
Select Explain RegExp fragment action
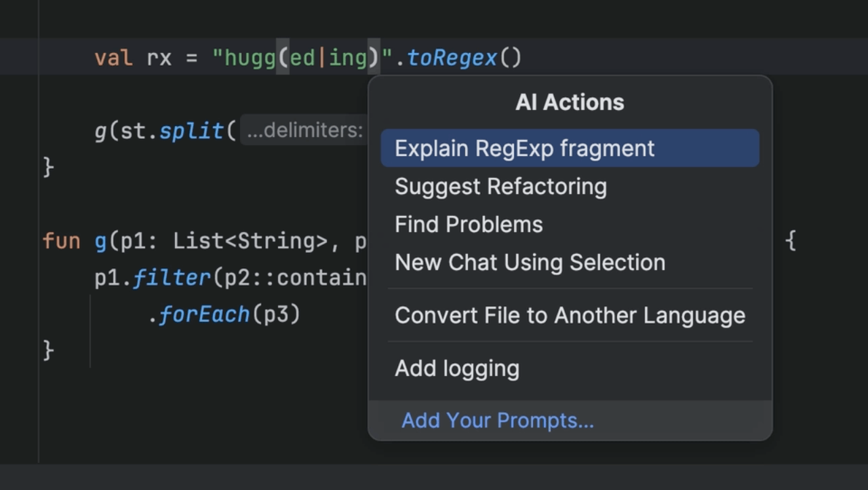pos(524,149)
